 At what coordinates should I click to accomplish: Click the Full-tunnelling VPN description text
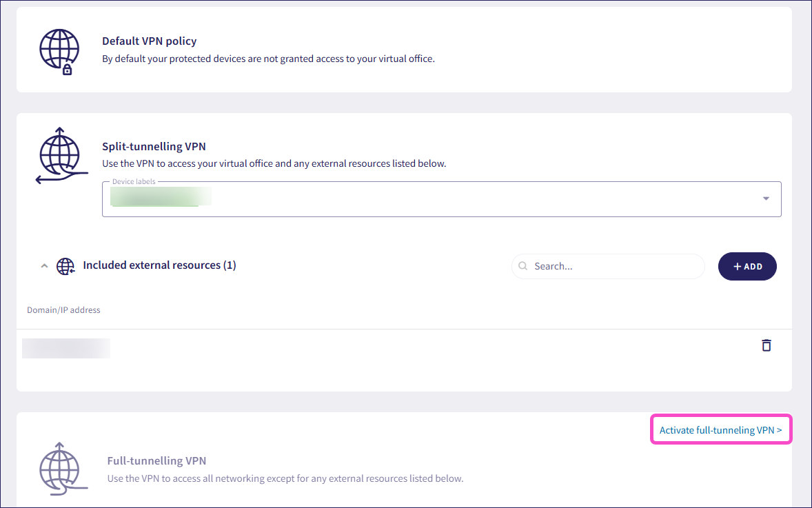pyautogui.click(x=285, y=478)
